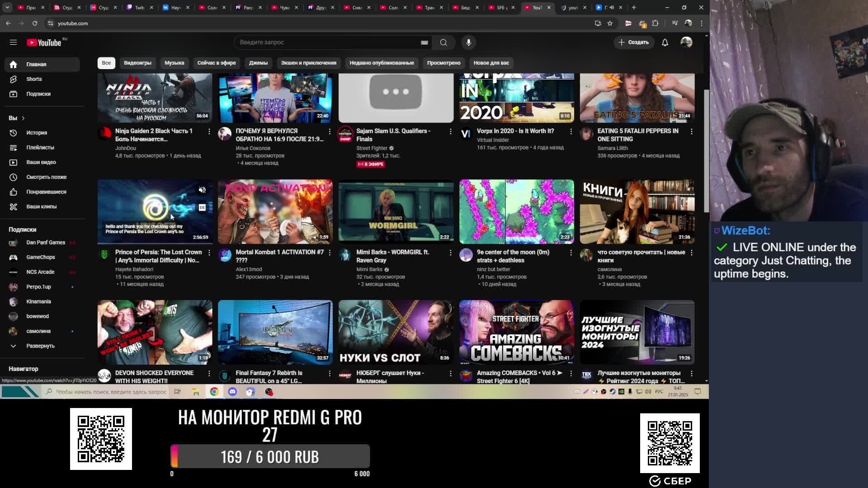
Task: Open the notifications bell
Action: point(665,42)
